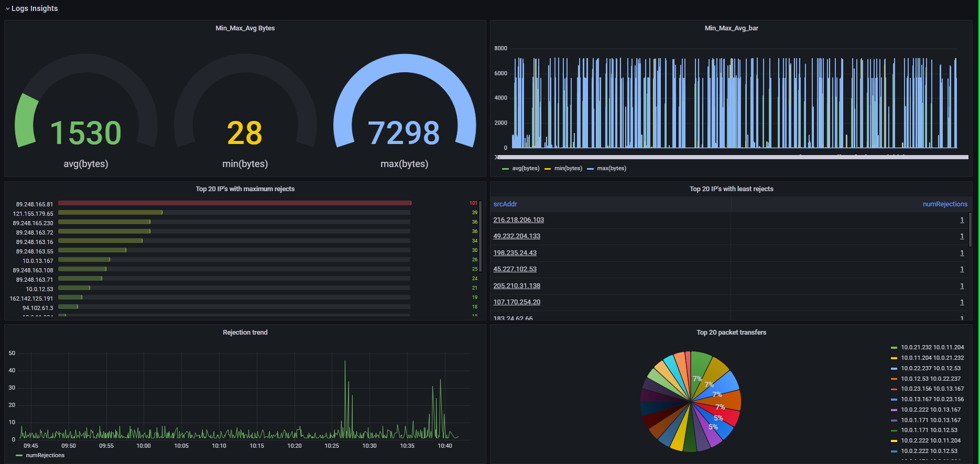Click the purple legend icon for 10.0.2.222 10.0.13.167
Screen dimensions: 980x464
(x=894, y=410)
